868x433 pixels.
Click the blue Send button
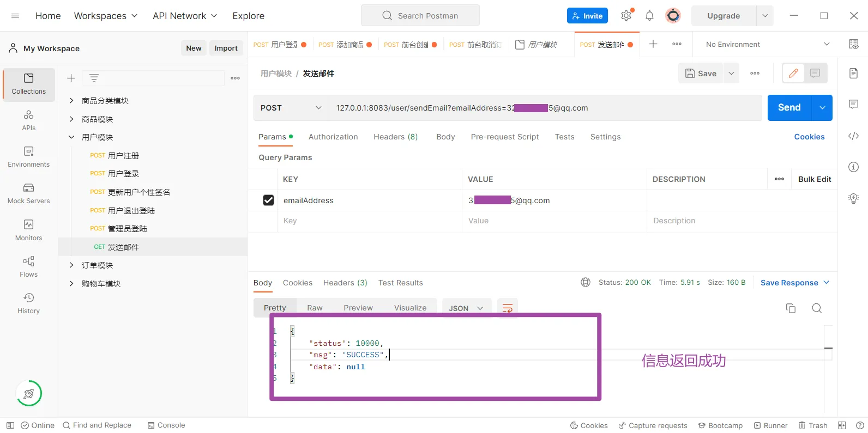tap(789, 108)
